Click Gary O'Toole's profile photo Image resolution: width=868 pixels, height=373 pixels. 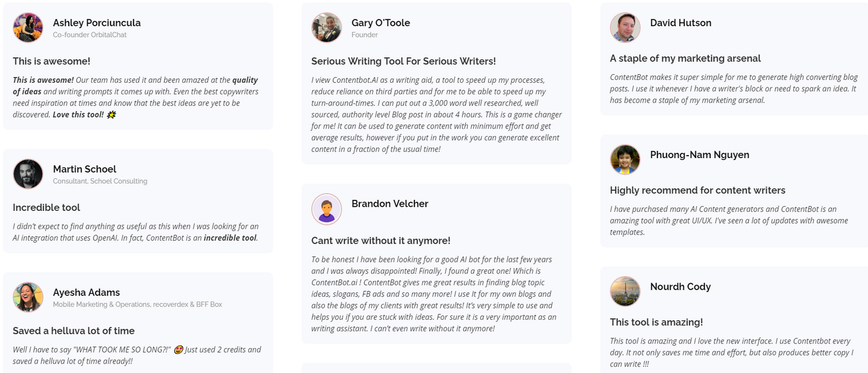pyautogui.click(x=326, y=28)
